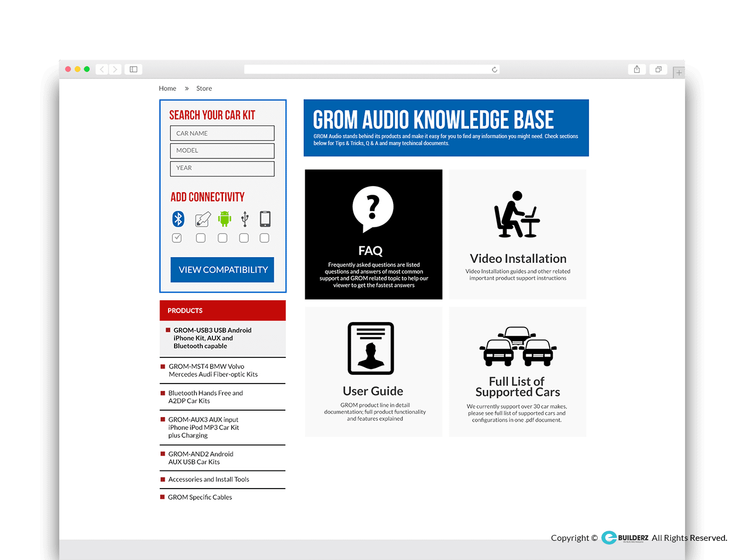Click the Supported Cars three-car icon

point(518,347)
